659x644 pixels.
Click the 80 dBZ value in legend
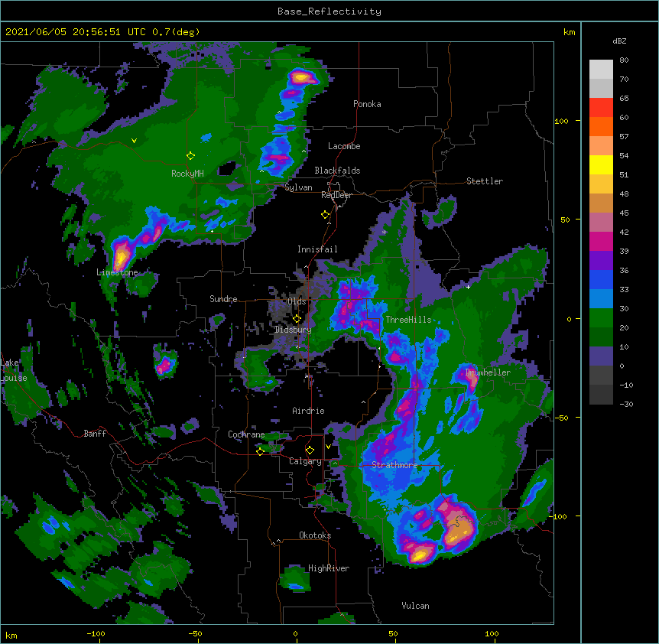pyautogui.click(x=624, y=60)
